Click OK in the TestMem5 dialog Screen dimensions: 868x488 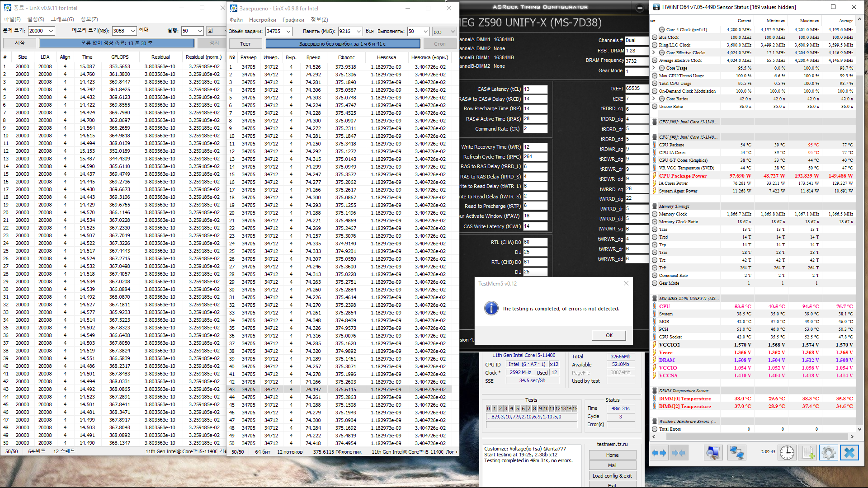(609, 335)
